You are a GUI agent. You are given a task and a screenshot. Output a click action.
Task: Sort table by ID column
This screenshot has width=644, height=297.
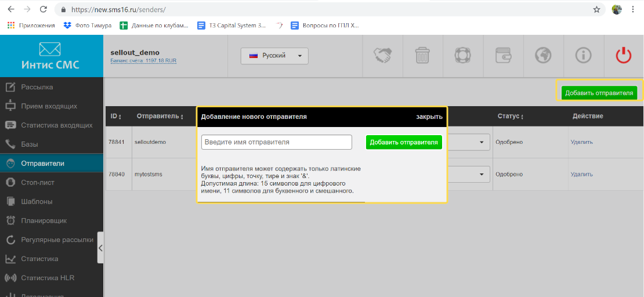point(116,116)
